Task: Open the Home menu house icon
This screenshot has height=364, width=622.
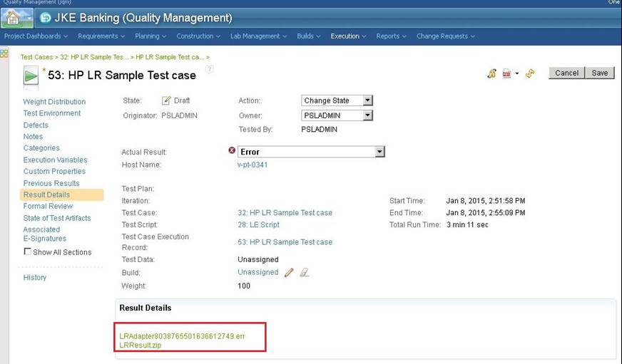Action: coord(16,19)
